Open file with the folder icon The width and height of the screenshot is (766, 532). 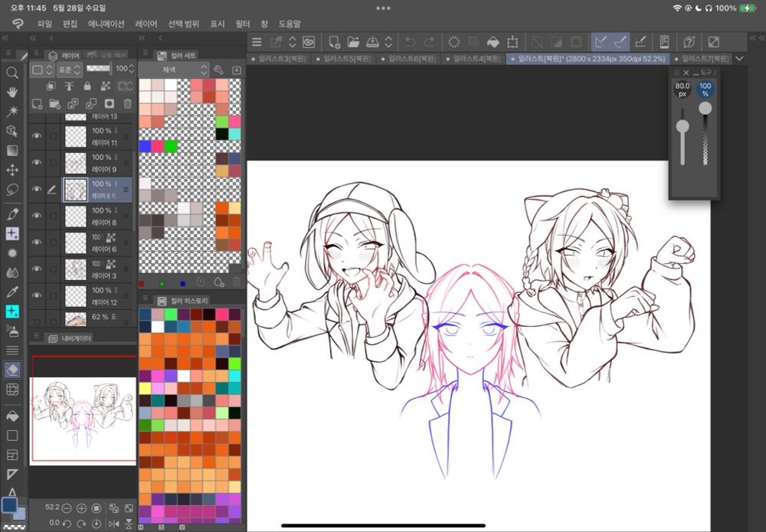click(x=353, y=42)
